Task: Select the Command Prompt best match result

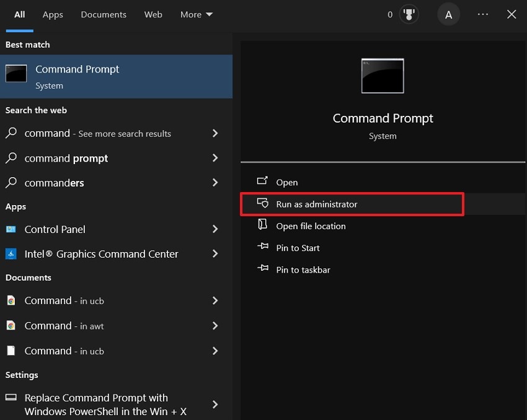Action: [x=117, y=77]
